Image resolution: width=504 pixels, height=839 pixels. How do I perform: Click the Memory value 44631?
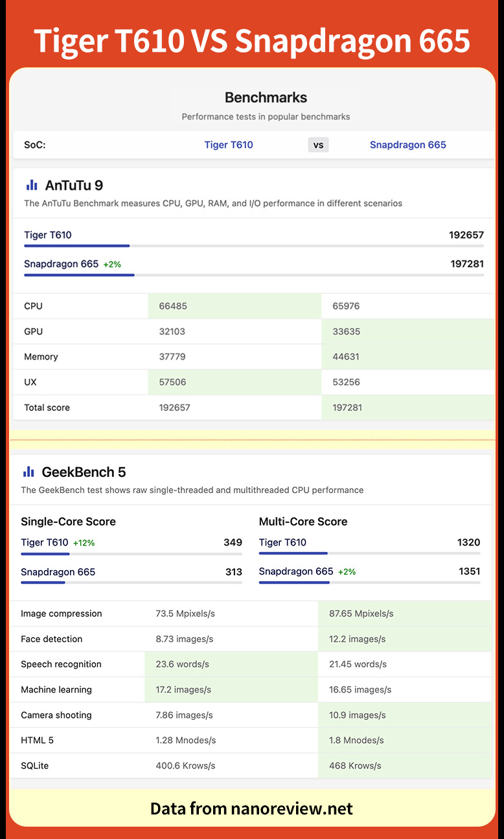pos(345,356)
